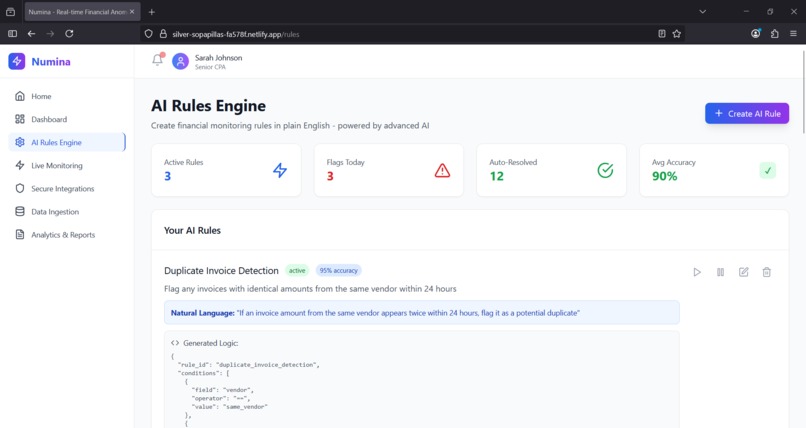
Task: Open the Home sidebar menu item
Action: (x=67, y=96)
